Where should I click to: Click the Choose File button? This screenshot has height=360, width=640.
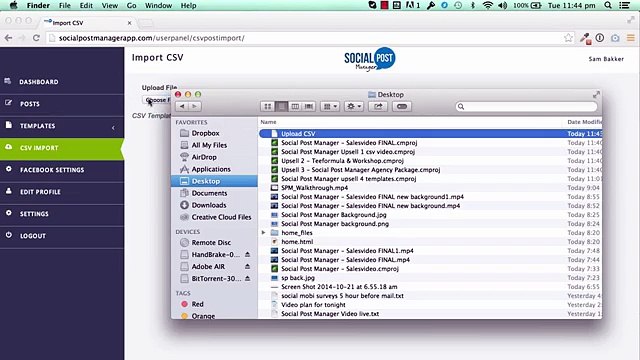pos(158,100)
